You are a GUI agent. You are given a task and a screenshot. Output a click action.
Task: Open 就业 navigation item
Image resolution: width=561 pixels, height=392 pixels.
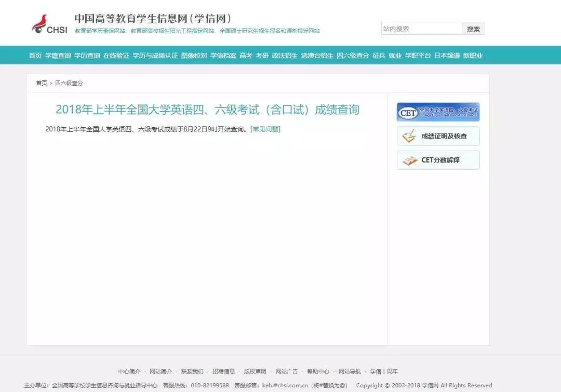pyautogui.click(x=395, y=56)
